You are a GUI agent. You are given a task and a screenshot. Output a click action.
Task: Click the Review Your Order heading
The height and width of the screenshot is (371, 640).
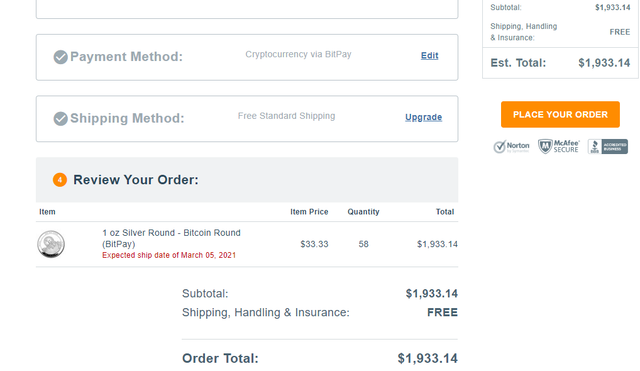(136, 180)
